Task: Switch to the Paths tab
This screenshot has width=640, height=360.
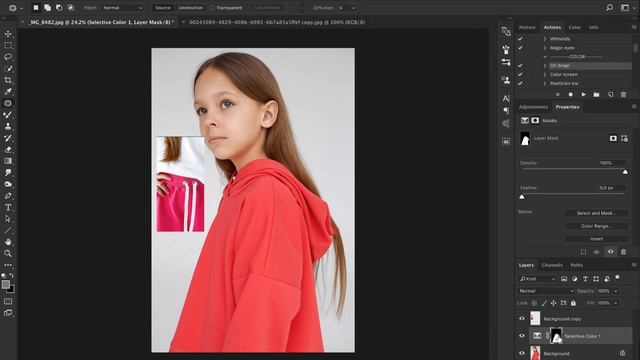Action: click(576, 265)
